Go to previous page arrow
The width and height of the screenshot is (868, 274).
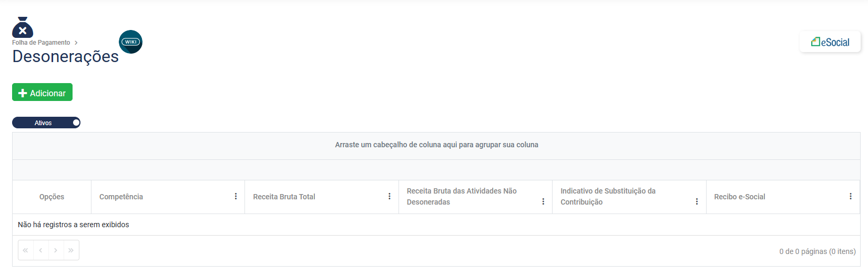(x=40, y=250)
